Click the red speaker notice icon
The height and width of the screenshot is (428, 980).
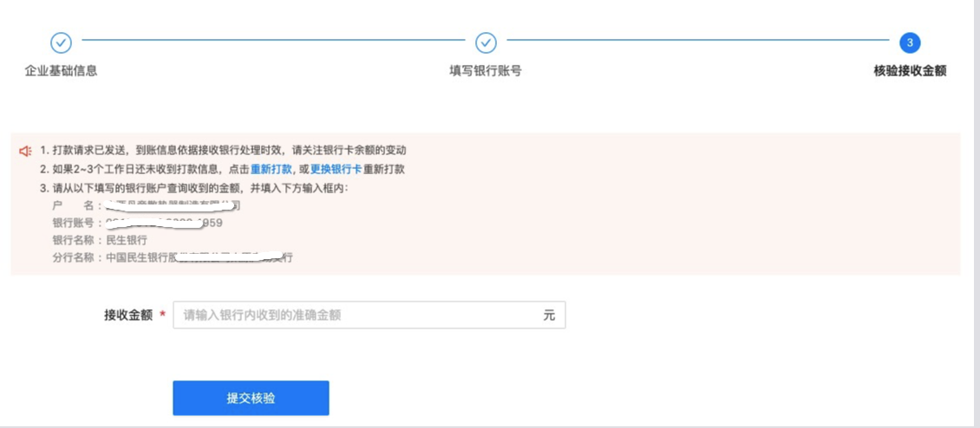coord(26,151)
